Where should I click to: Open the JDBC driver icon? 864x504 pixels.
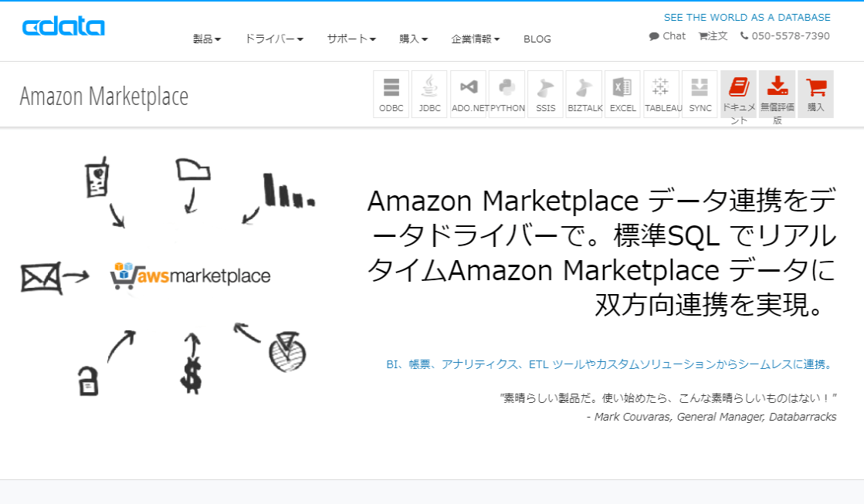429,93
